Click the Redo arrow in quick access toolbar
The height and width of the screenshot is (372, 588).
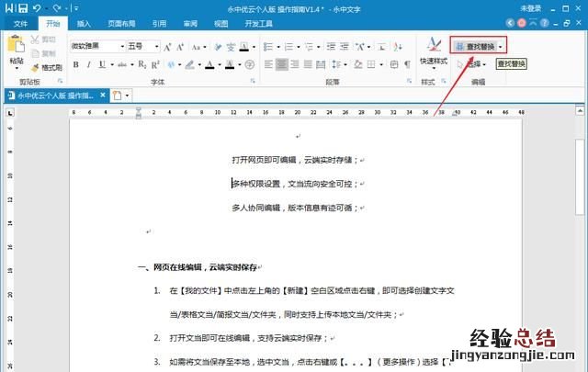57,8
